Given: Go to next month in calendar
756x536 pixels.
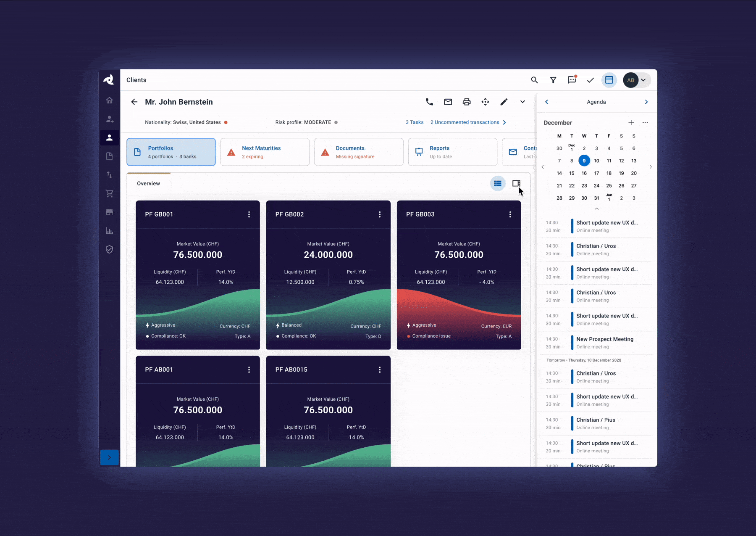Looking at the screenshot, I should pos(651,167).
